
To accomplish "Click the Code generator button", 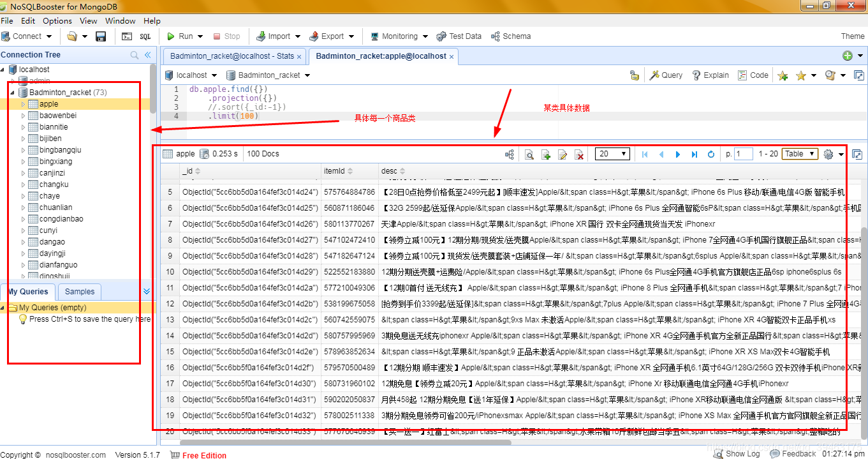I will tap(753, 75).
